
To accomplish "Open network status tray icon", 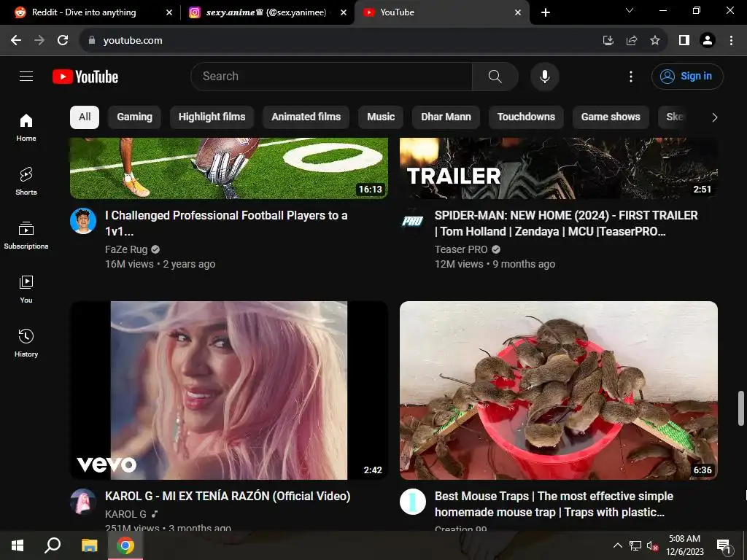I will click(635, 545).
